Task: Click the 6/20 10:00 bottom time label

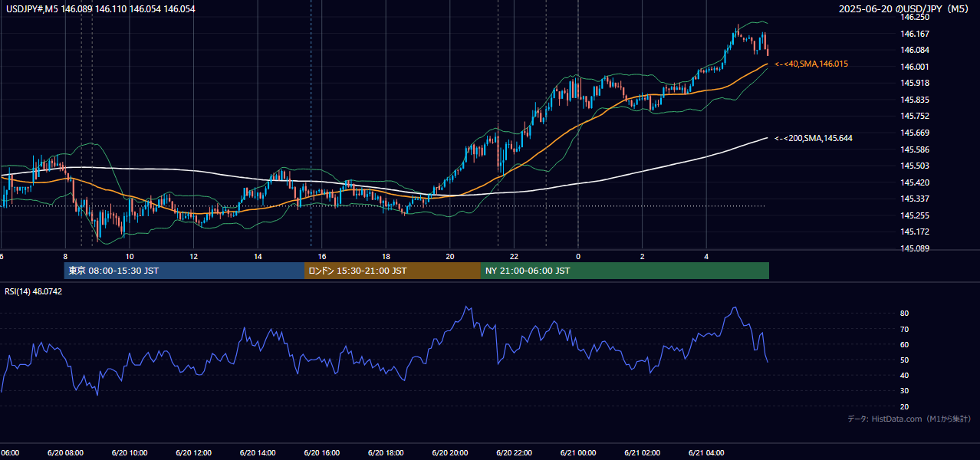Action: pyautogui.click(x=129, y=453)
